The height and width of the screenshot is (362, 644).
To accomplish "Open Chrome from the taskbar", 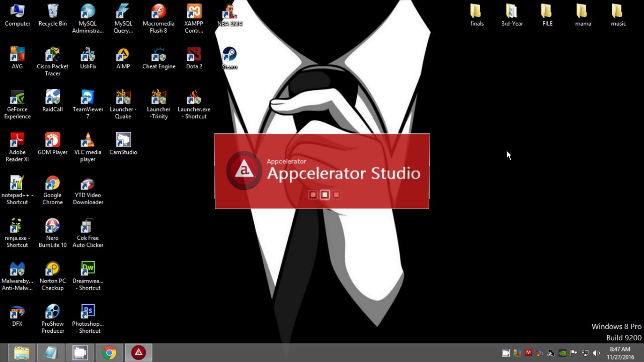I will point(109,352).
